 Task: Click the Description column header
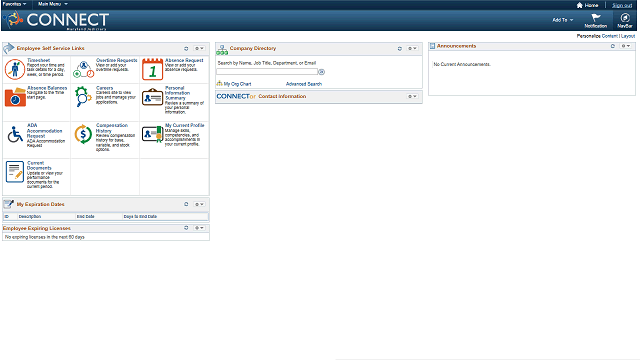(x=30, y=216)
